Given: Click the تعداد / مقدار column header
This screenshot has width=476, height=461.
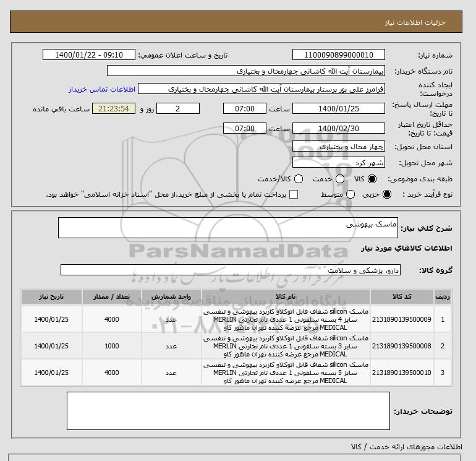Looking at the screenshot, I should [x=112, y=296].
